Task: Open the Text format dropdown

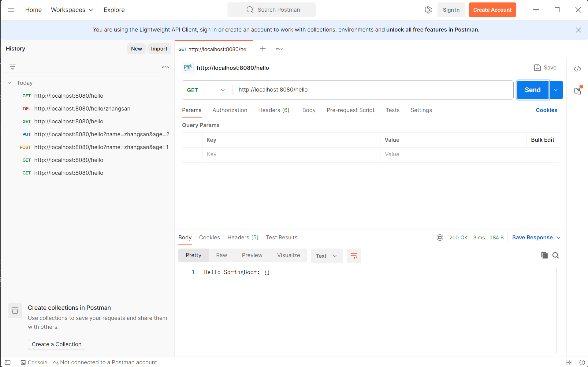Action: pos(327,256)
